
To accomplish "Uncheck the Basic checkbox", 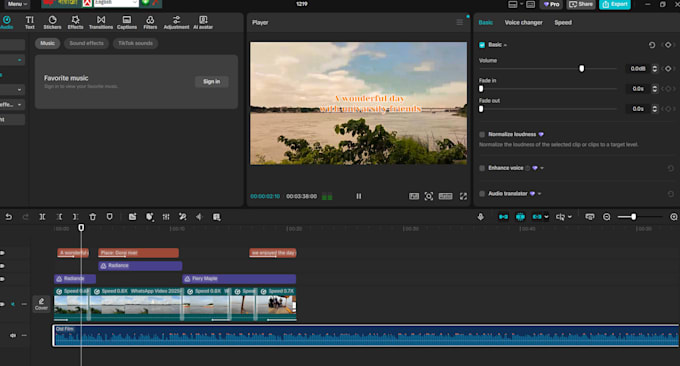I will 482,45.
